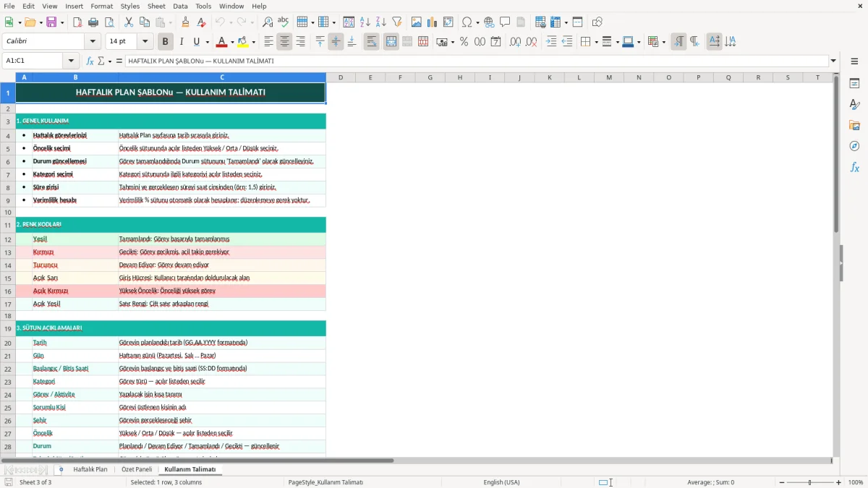Expand the Name Box dropdown
This screenshot has width=868, height=488.
[71, 61]
